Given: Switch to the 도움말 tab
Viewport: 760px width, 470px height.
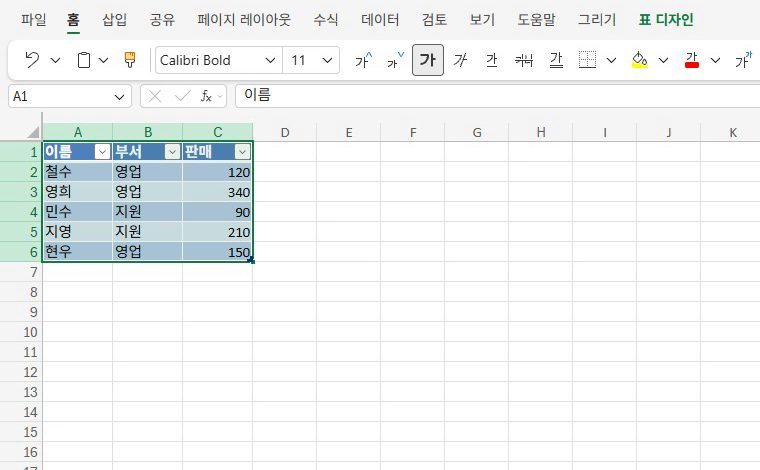Looking at the screenshot, I should pyautogui.click(x=536, y=20).
